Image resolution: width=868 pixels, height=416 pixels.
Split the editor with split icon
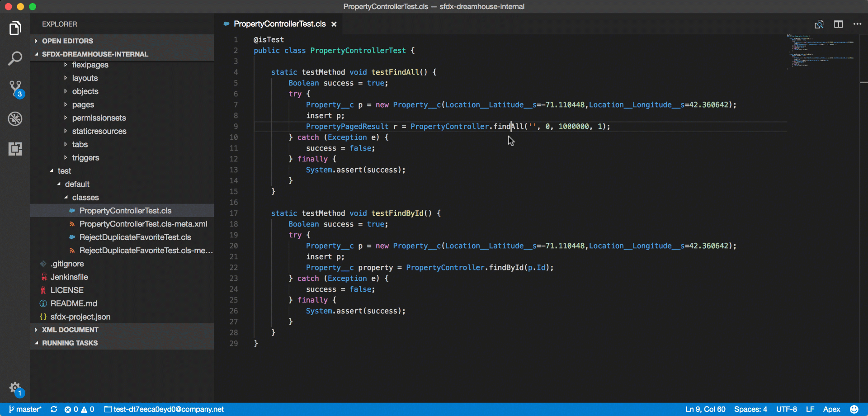[838, 24]
